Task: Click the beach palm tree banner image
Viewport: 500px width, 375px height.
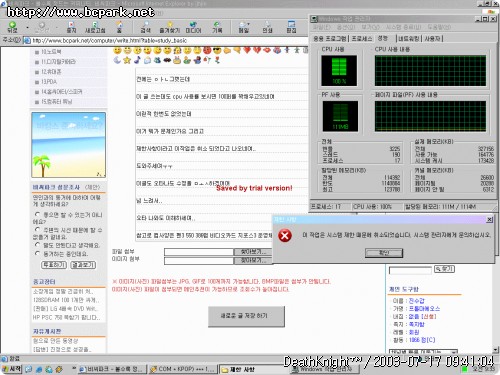Action: pyautogui.click(x=68, y=145)
